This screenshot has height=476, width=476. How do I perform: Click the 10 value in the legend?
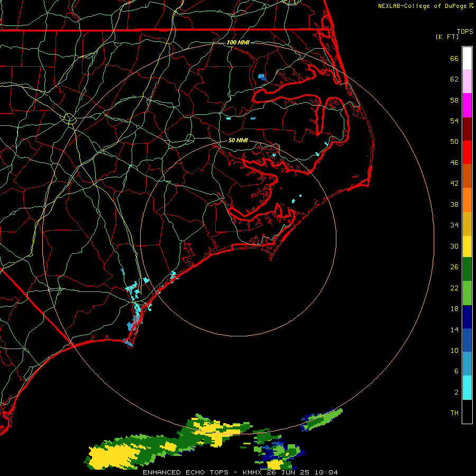click(454, 351)
